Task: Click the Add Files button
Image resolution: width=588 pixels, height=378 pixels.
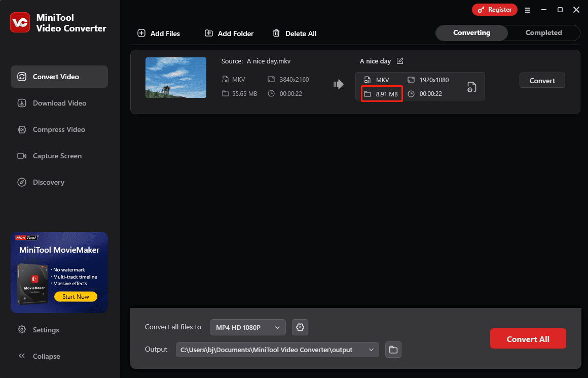Action: point(159,33)
